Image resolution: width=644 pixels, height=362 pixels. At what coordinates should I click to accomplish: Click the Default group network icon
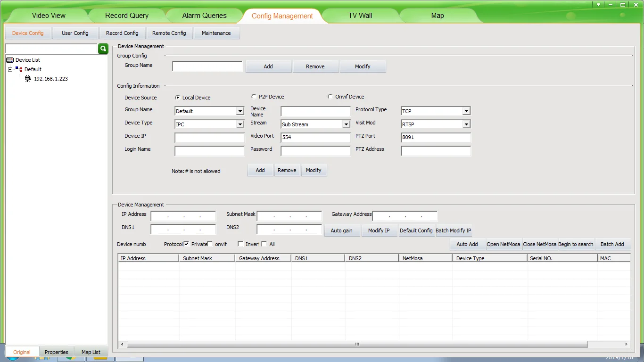coord(19,69)
